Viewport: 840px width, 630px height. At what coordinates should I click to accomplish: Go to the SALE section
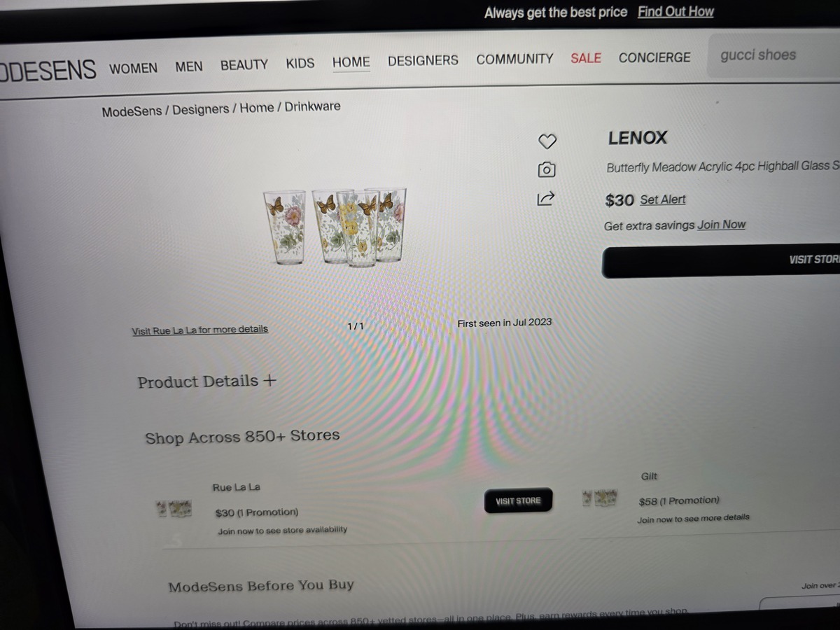tap(586, 58)
